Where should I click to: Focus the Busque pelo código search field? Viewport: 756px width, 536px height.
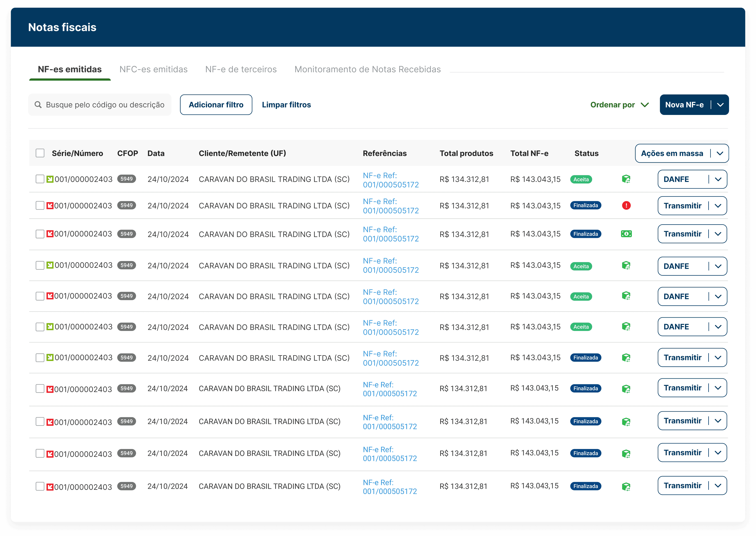click(100, 105)
